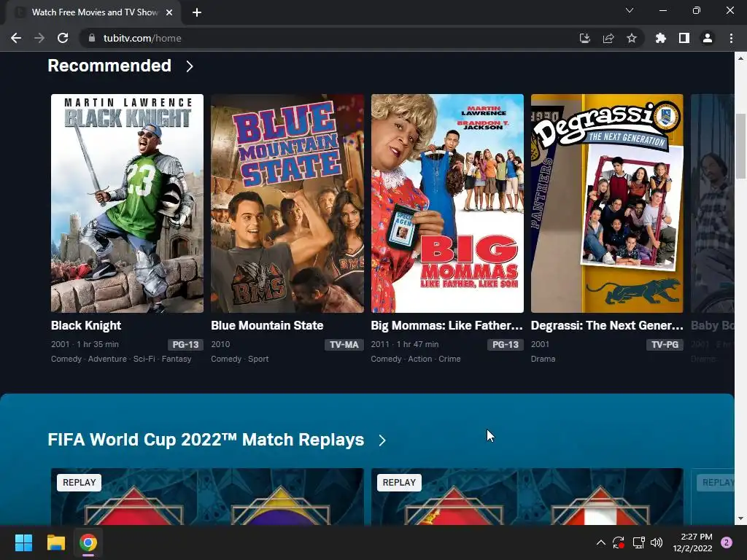Image resolution: width=747 pixels, height=560 pixels.
Task: Click Crime genre under Big Mommas
Action: coord(449,359)
